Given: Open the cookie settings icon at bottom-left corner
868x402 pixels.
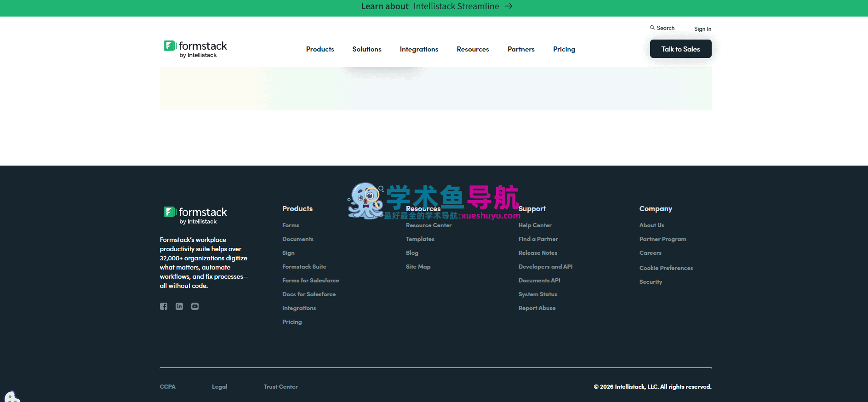Looking at the screenshot, I should [x=11, y=396].
